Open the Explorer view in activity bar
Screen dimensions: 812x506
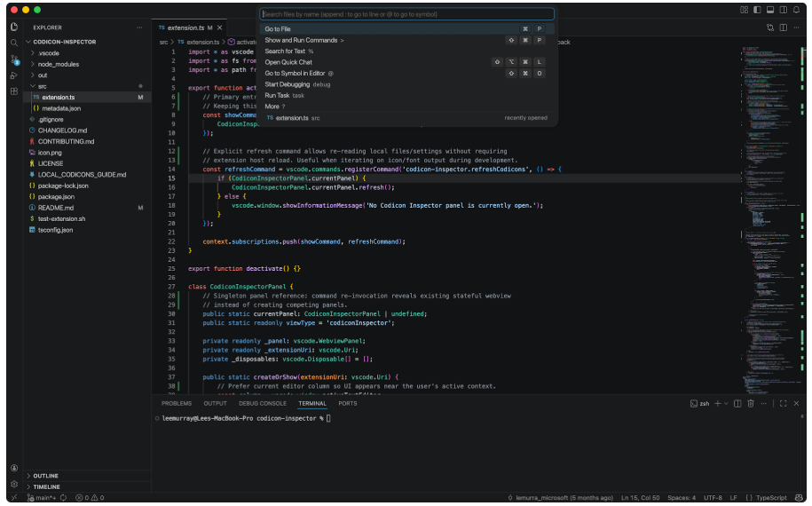(14, 27)
